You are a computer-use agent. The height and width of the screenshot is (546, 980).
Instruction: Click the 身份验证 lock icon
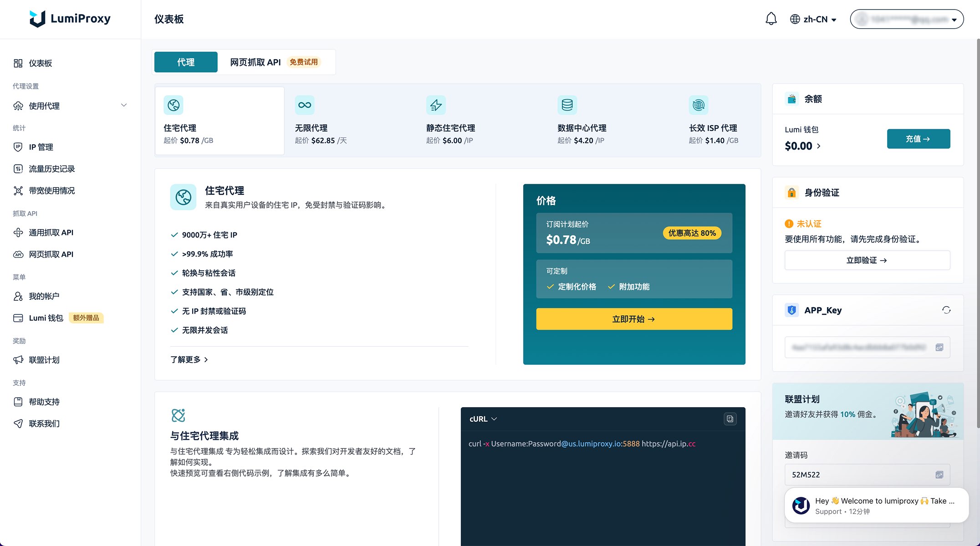[x=792, y=192]
